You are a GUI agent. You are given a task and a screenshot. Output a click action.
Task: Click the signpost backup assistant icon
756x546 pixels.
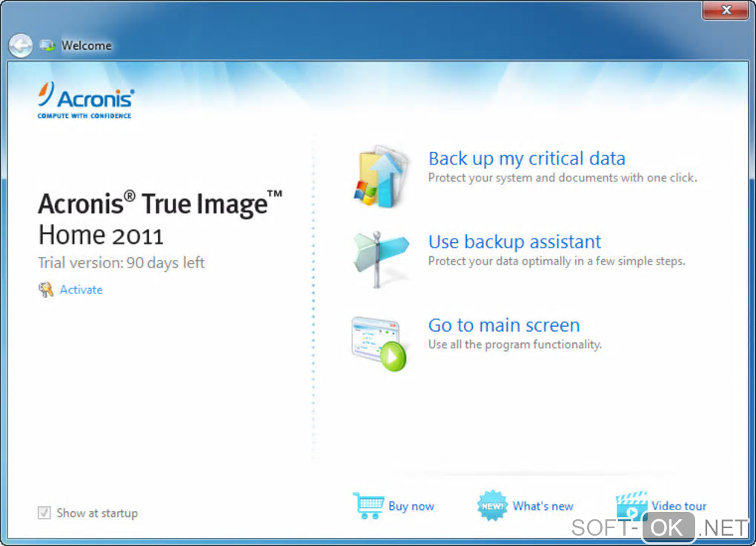point(380,259)
